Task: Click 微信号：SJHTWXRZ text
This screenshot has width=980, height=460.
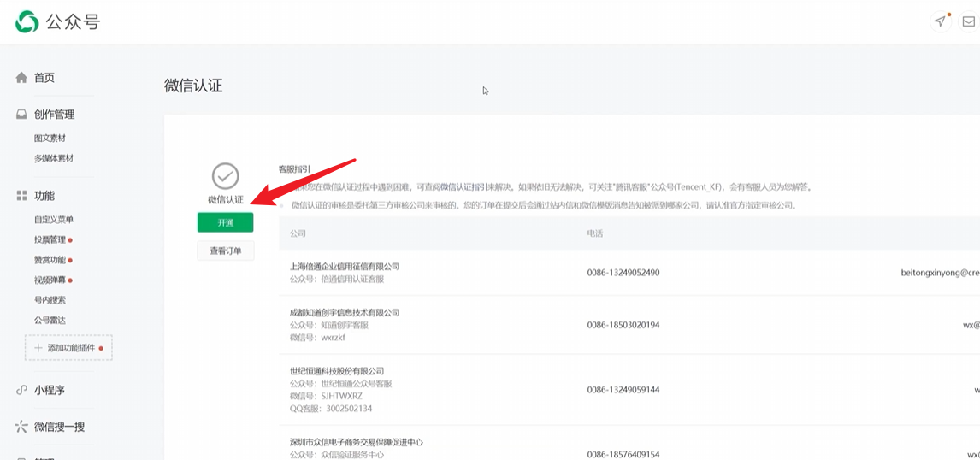Action: point(327,396)
